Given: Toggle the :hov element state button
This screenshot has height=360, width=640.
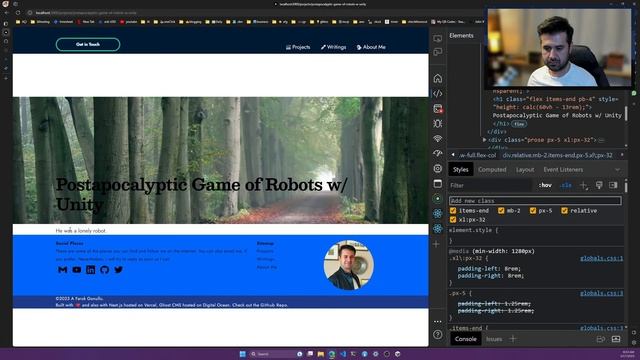Looking at the screenshot, I should pos(545,185).
